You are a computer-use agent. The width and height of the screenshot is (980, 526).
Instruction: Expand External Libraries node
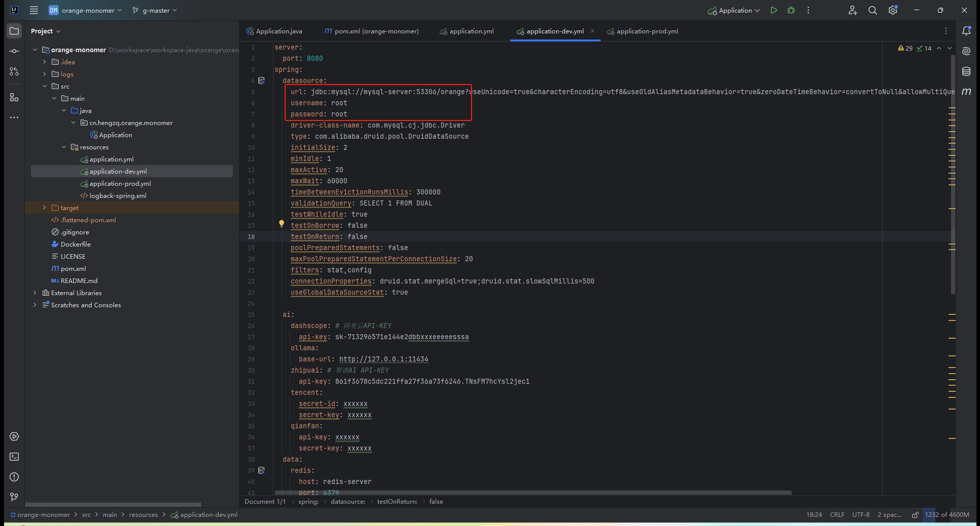(34, 293)
